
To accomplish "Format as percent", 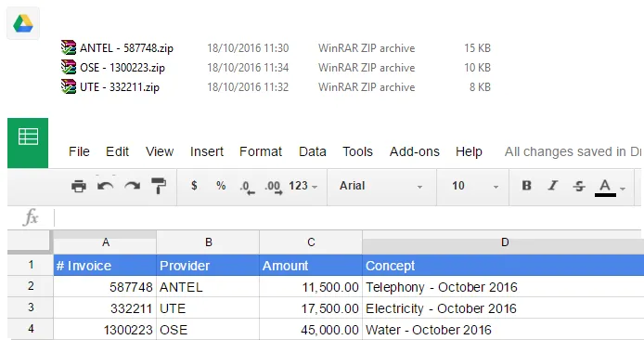I will pos(221,186).
